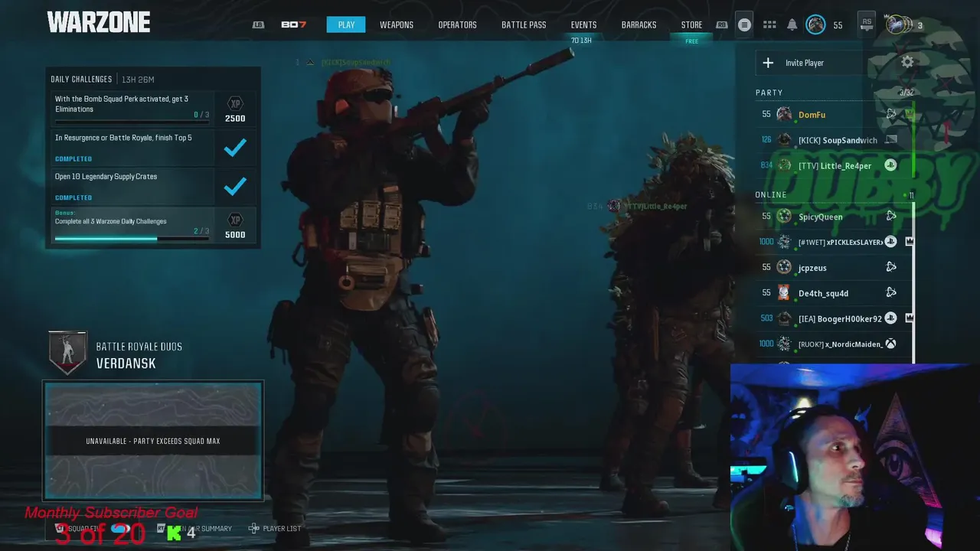Viewport: 980px width, 551px height.
Task: Click Little_Re4per's PlayStation icon
Action: point(890,165)
